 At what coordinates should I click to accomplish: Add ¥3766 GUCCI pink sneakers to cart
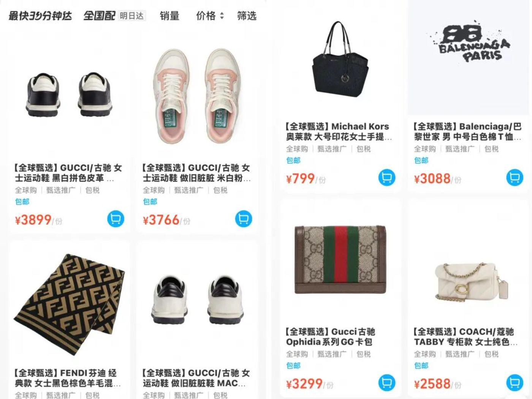tap(244, 219)
